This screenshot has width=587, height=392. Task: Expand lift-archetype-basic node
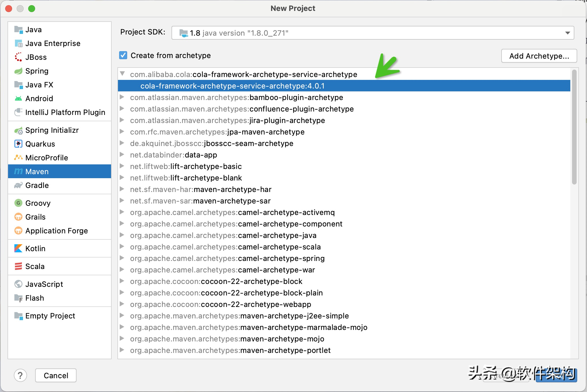pos(122,166)
